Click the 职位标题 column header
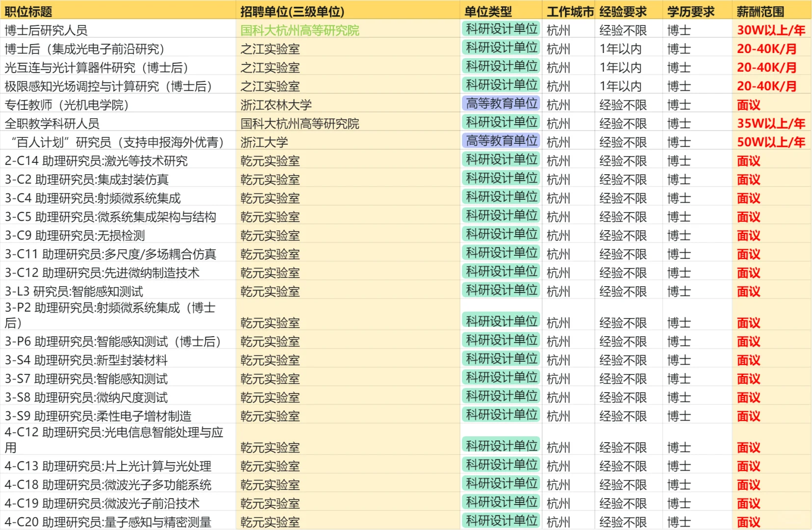Viewport: 812px width, 530px height. click(27, 10)
